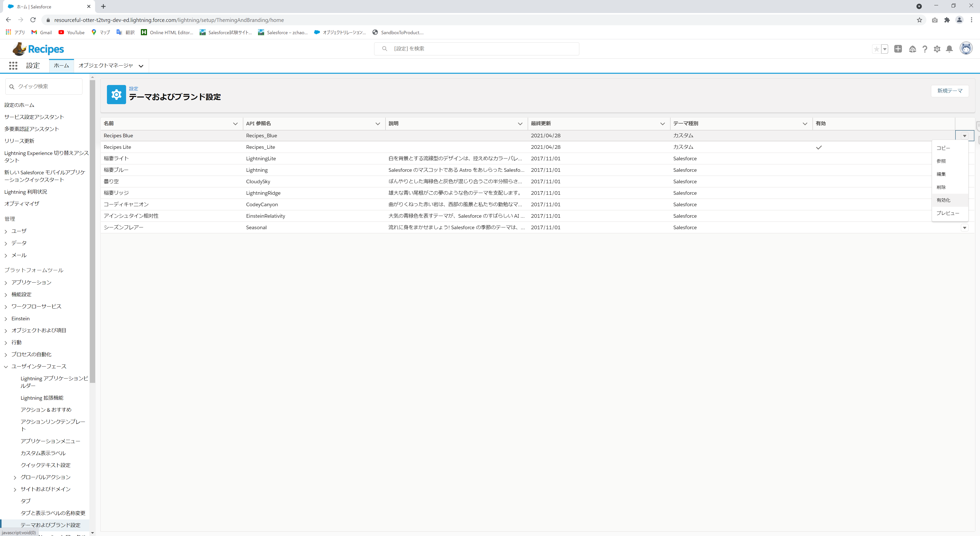The height and width of the screenshot is (536, 980).
Task: Expand the ユーザ tree node
Action: [x=6, y=231]
